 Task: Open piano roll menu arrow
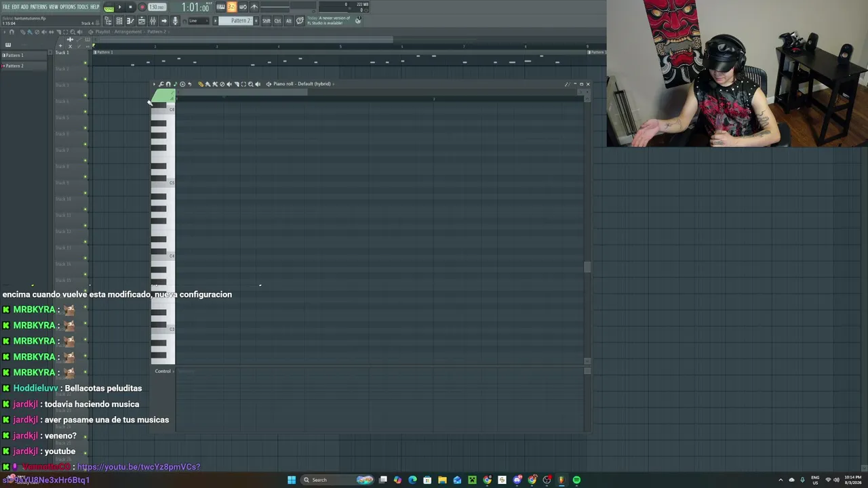[x=155, y=84]
